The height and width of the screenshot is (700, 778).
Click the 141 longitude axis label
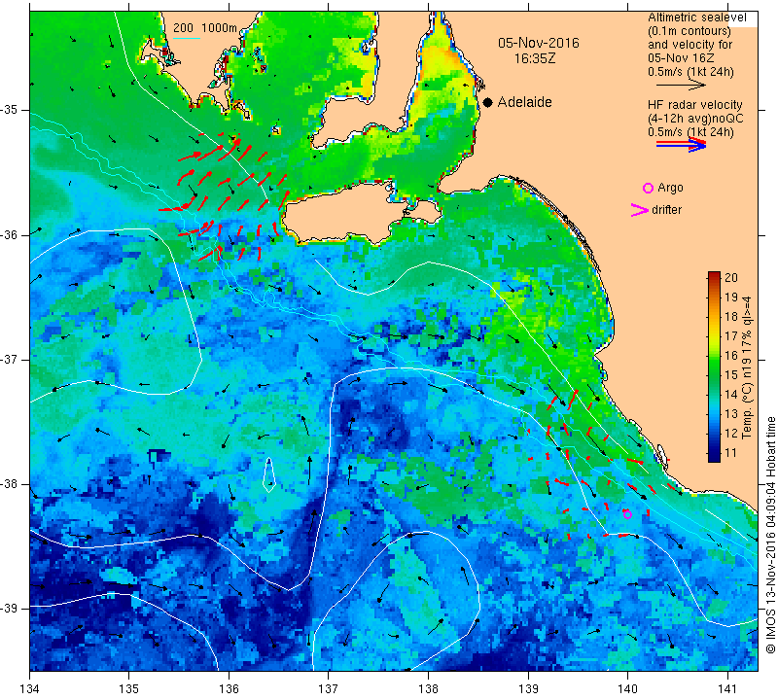click(x=727, y=688)
